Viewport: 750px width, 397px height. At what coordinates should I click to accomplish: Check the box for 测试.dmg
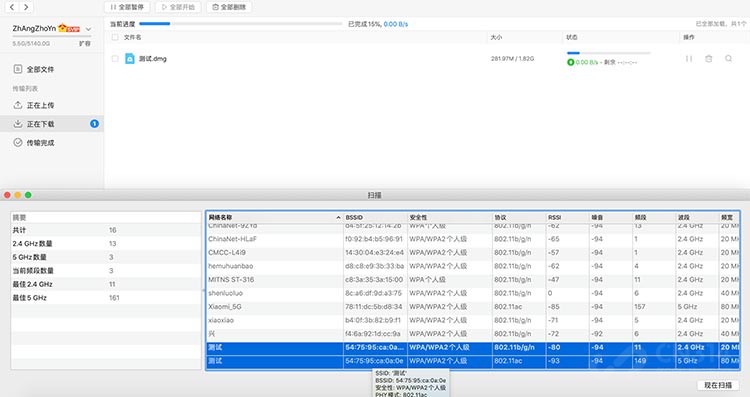115,58
